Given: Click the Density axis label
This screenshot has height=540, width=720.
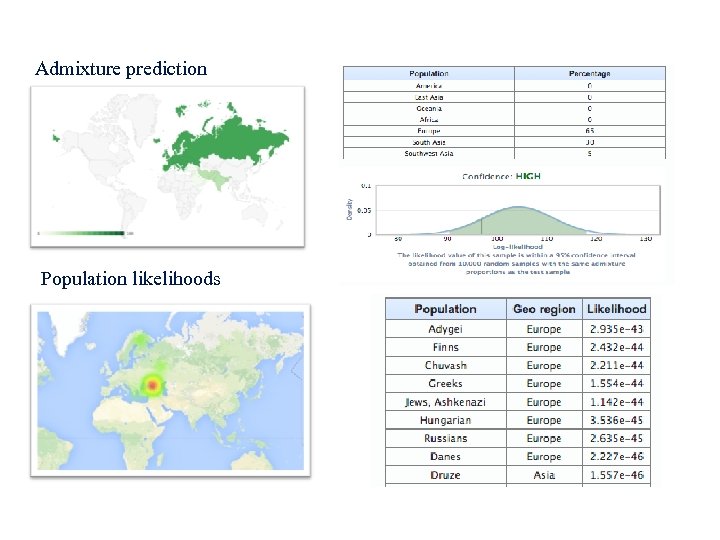Looking at the screenshot, I should 349,209.
